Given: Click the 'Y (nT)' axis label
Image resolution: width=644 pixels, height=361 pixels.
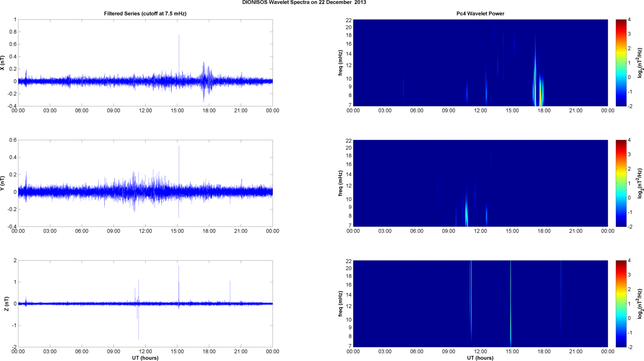Looking at the screenshot, I should [x=3, y=183].
